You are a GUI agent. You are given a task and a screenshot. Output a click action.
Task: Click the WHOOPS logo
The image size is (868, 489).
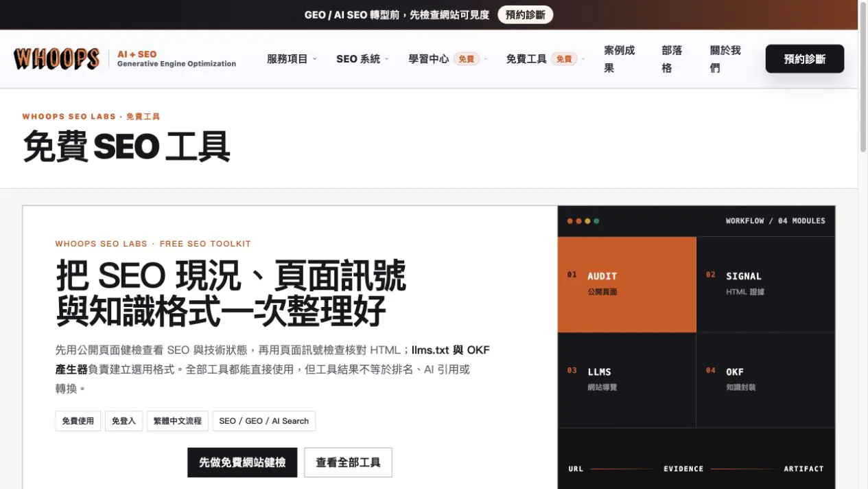click(x=56, y=59)
